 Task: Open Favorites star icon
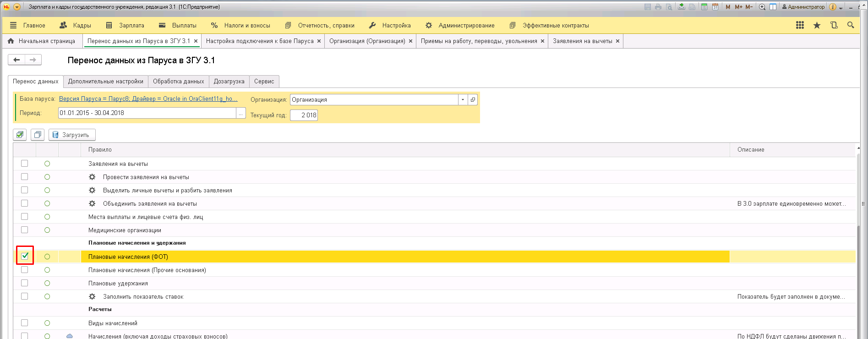817,25
